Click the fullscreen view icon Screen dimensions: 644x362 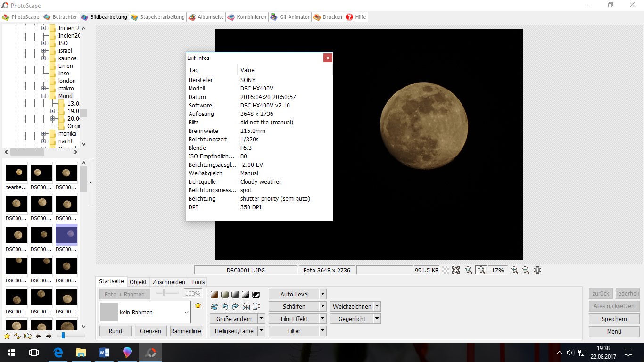pyautogui.click(x=456, y=271)
